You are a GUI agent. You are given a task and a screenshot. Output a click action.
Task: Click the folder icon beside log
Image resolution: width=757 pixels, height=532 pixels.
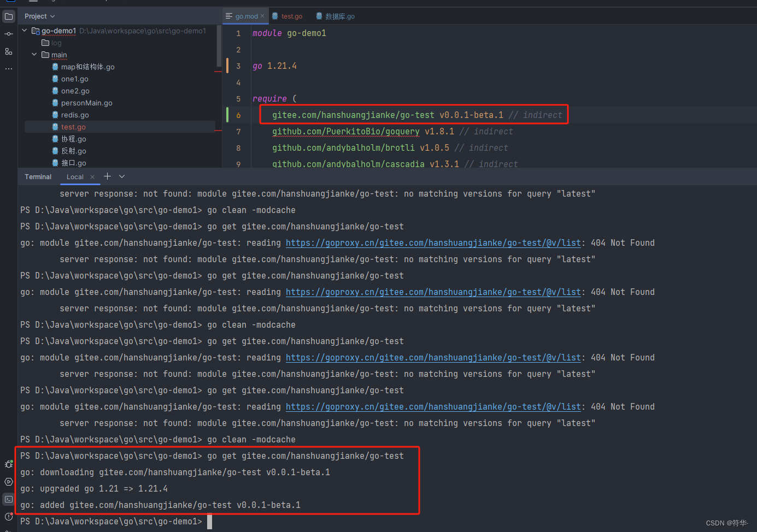(45, 43)
